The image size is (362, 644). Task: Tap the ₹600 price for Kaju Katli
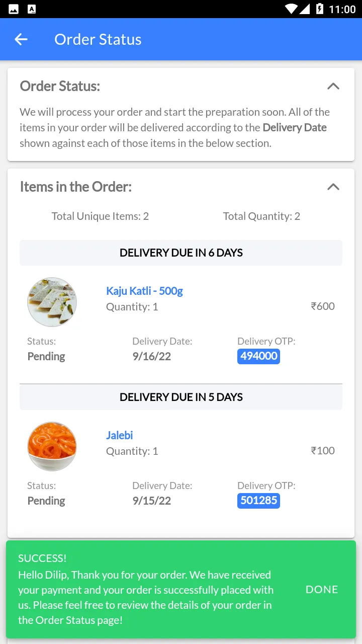[x=323, y=306]
